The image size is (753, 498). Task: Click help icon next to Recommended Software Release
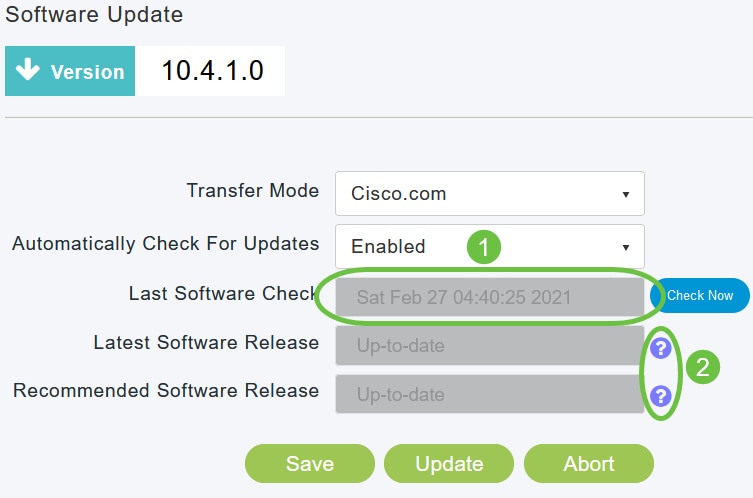coord(660,396)
